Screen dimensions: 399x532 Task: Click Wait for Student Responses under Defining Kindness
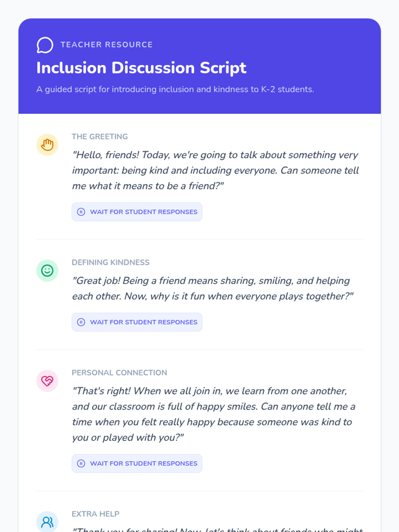[137, 322]
